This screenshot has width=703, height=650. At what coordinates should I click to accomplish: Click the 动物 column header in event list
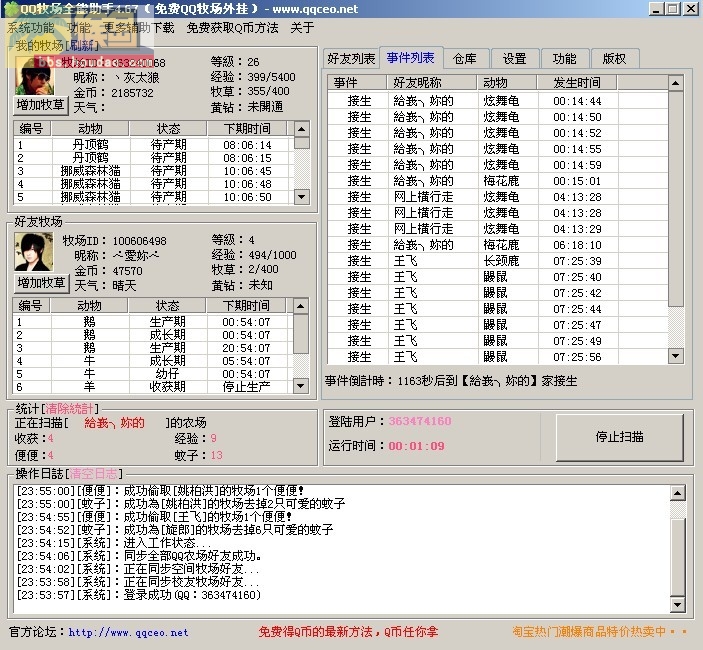[507, 82]
